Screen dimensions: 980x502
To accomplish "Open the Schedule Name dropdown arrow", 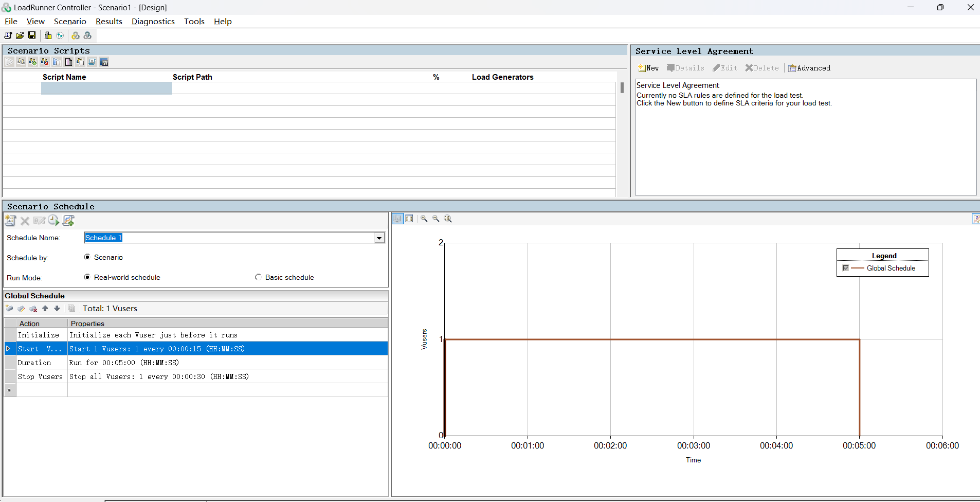I will pos(379,238).
